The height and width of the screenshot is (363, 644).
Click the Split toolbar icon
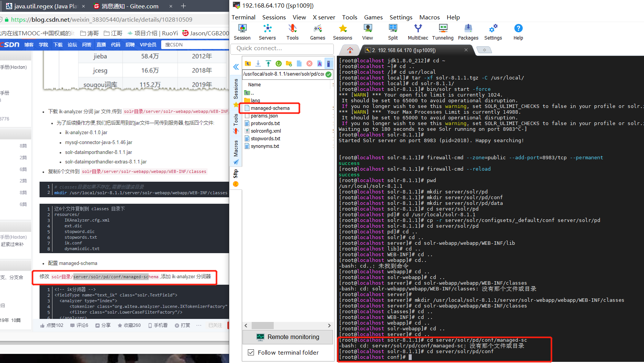click(x=393, y=32)
